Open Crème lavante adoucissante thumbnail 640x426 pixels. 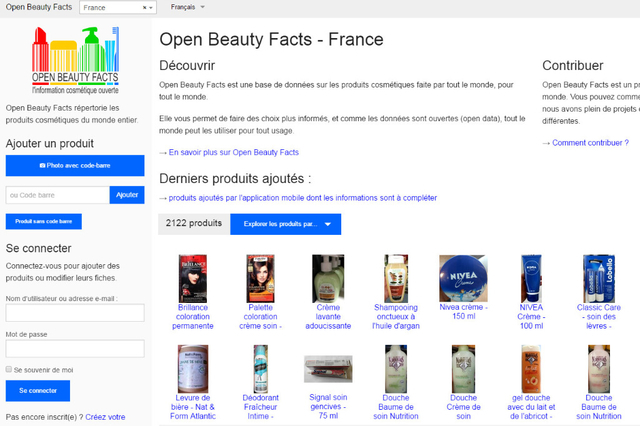(328, 279)
